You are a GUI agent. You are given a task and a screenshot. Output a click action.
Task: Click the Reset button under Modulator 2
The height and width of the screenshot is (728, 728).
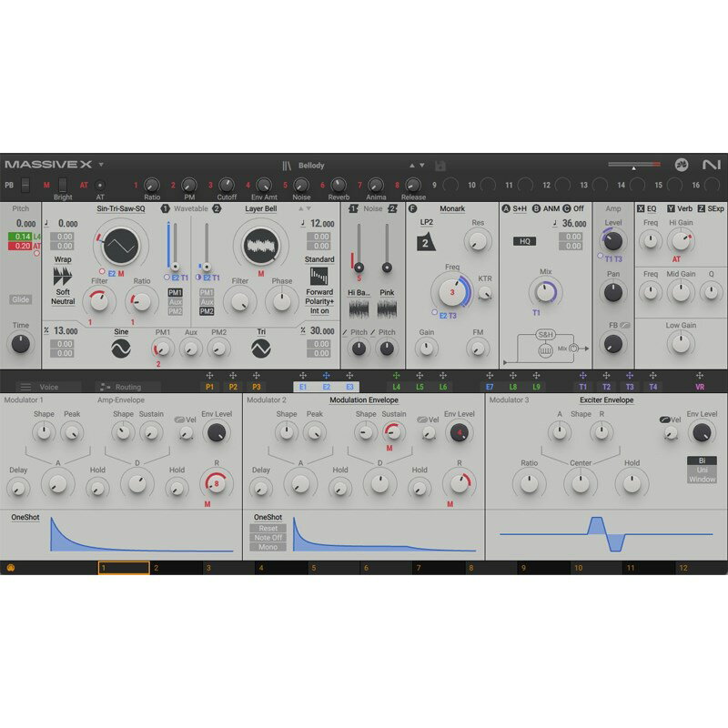pos(268,528)
